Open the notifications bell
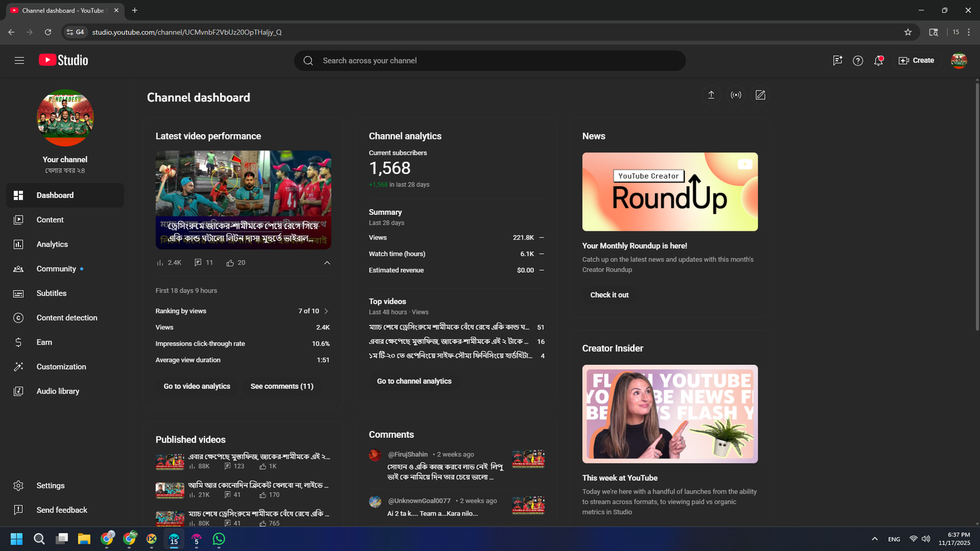The image size is (980, 551). click(878, 61)
